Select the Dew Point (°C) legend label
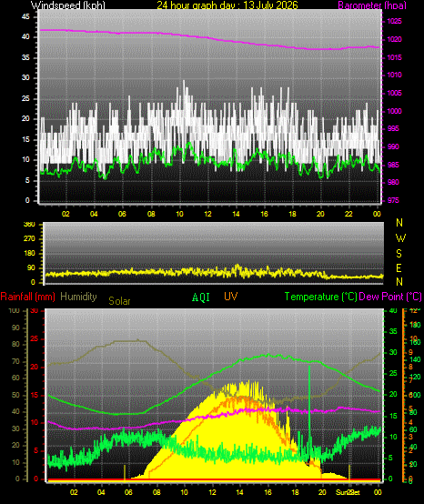The width and height of the screenshot is (424, 504). pos(390,297)
